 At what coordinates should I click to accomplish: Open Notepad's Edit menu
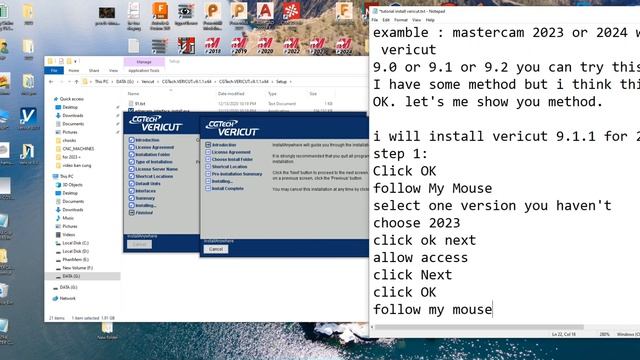pyautogui.click(x=386, y=20)
